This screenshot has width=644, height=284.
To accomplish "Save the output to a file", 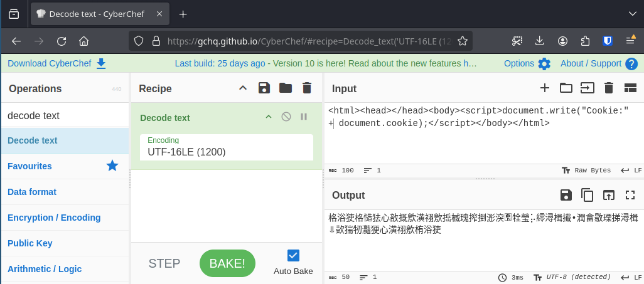I will pyautogui.click(x=566, y=195).
